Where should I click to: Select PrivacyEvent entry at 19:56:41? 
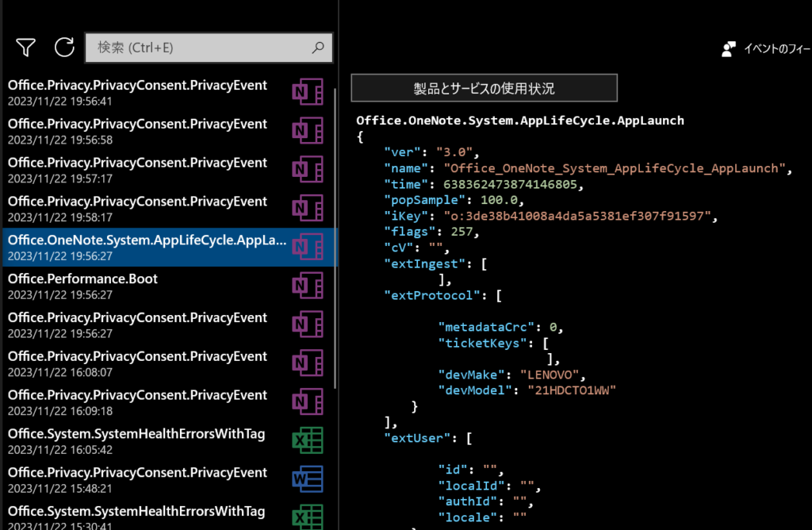point(170,92)
